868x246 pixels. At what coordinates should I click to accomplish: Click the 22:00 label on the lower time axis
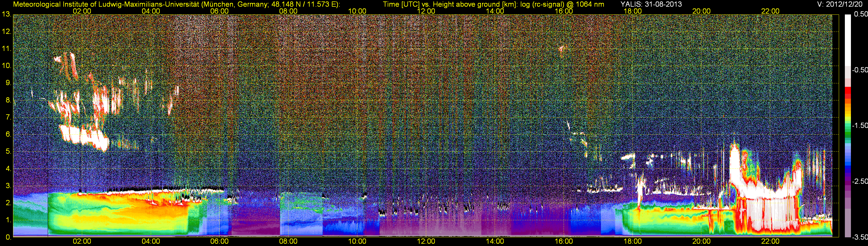coord(770,241)
